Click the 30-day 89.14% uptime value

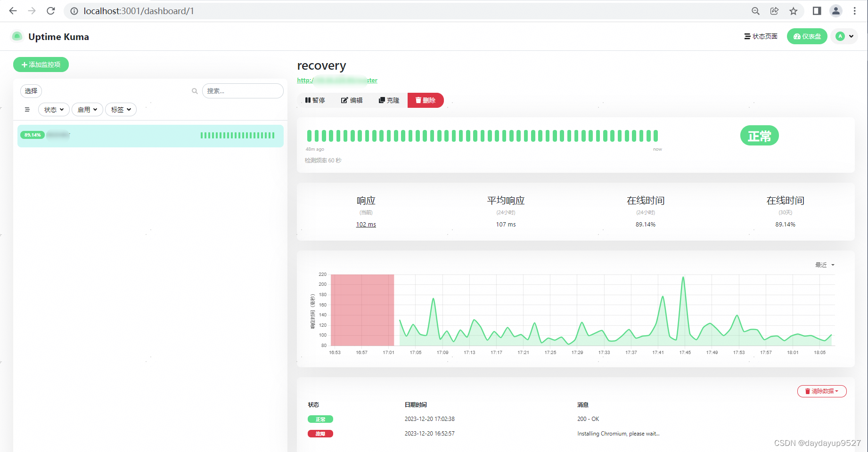click(x=785, y=225)
